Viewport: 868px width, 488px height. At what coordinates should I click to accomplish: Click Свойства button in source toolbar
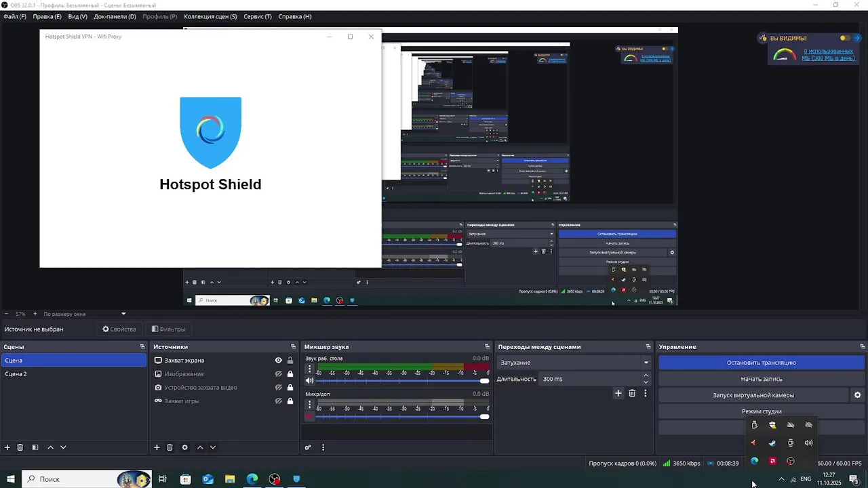(119, 329)
